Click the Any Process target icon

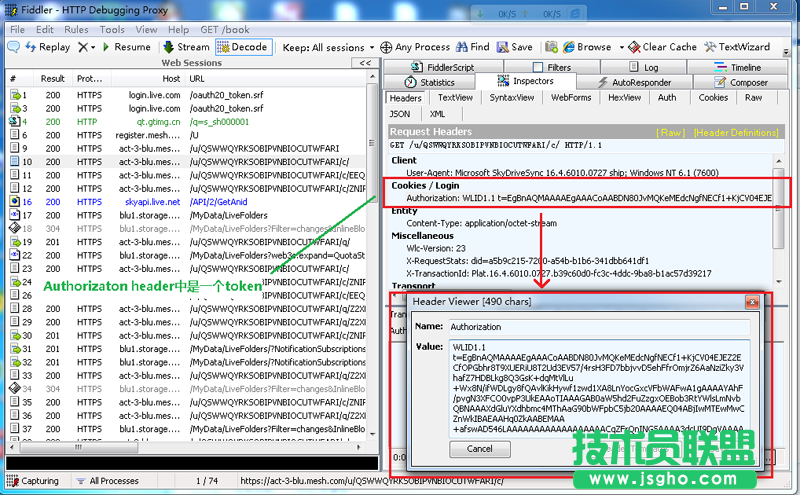coord(386,47)
